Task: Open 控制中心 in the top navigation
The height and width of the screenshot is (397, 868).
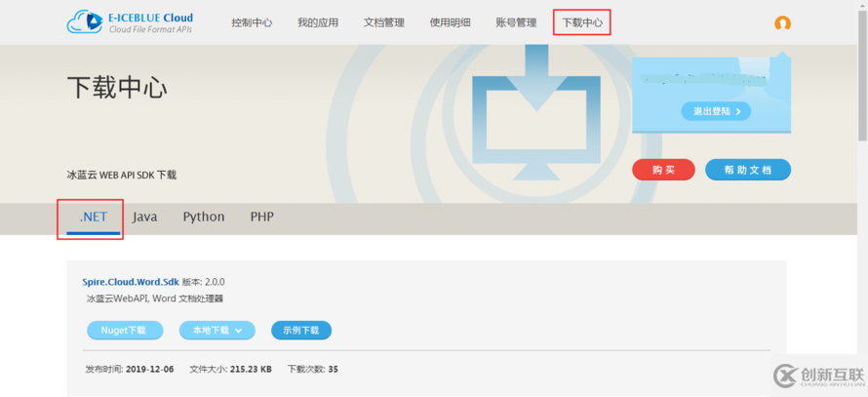Action: (252, 22)
